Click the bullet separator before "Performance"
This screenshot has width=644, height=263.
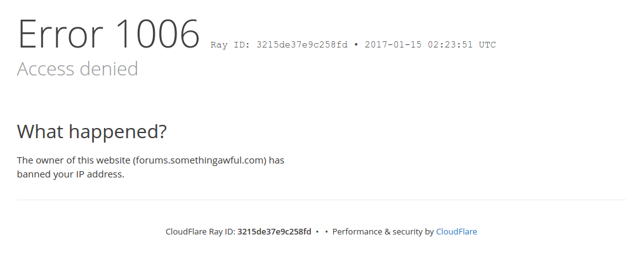(327, 232)
